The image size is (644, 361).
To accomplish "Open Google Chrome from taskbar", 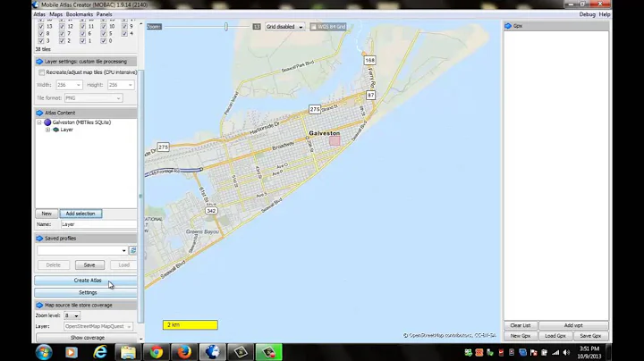I will (156, 352).
